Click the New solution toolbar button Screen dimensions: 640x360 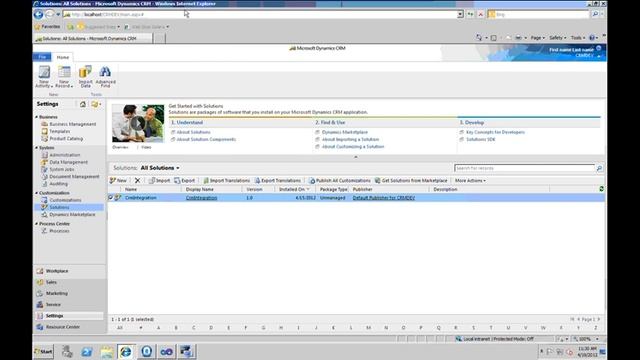(x=118, y=180)
